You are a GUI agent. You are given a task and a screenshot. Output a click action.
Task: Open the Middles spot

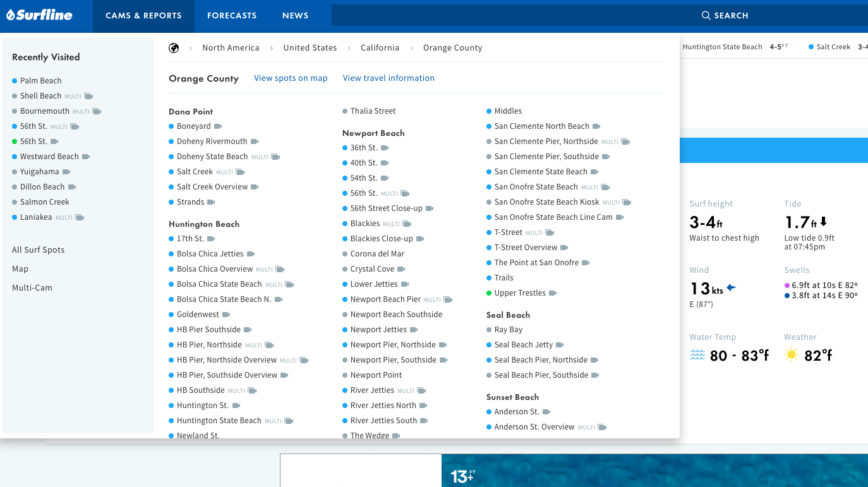tap(508, 111)
